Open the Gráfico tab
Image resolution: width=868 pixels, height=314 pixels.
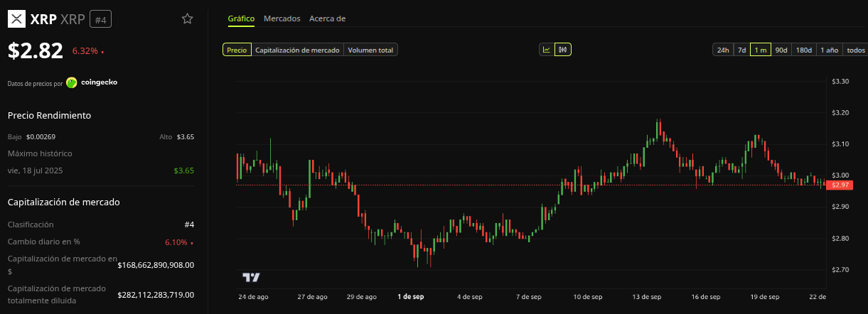(241, 18)
